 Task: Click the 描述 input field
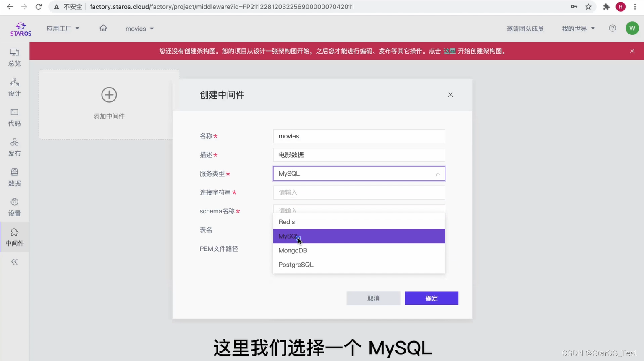359,155
